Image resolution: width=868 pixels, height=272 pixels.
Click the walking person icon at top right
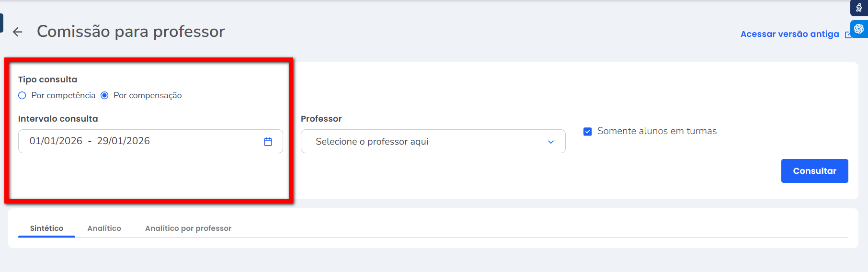pos(859,8)
